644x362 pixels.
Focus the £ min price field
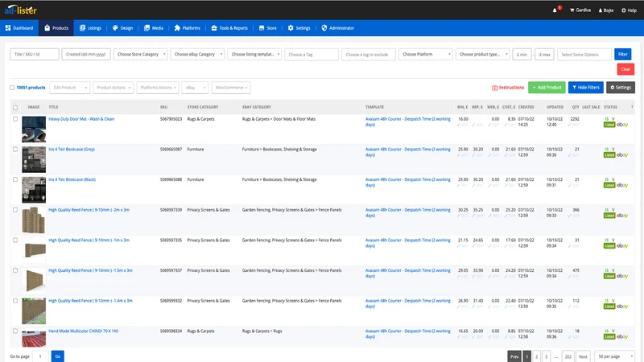click(522, 54)
